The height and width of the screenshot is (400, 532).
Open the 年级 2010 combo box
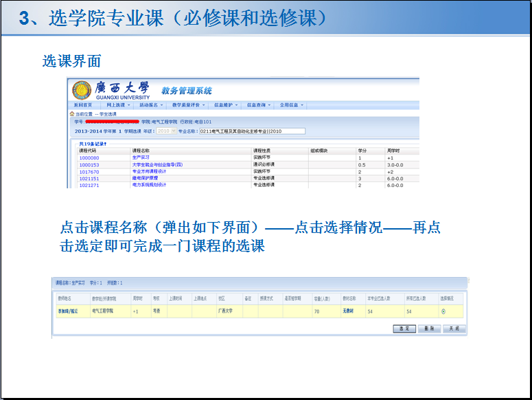pos(166,131)
